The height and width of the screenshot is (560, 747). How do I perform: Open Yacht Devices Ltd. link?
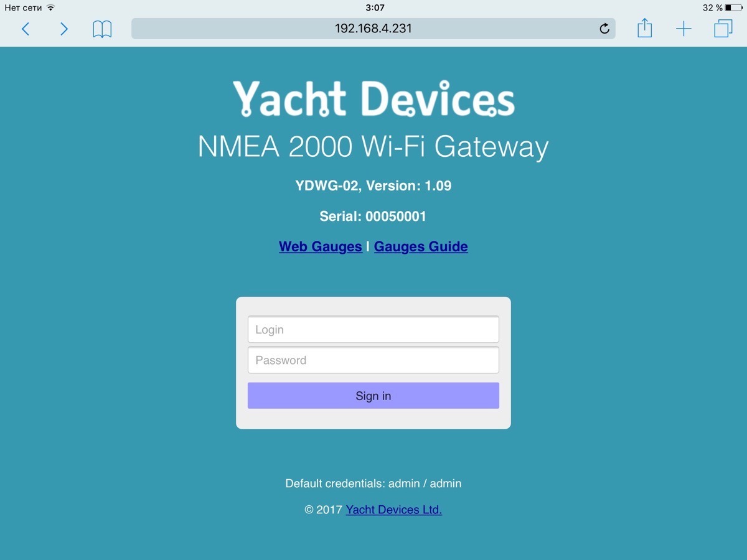[394, 510]
